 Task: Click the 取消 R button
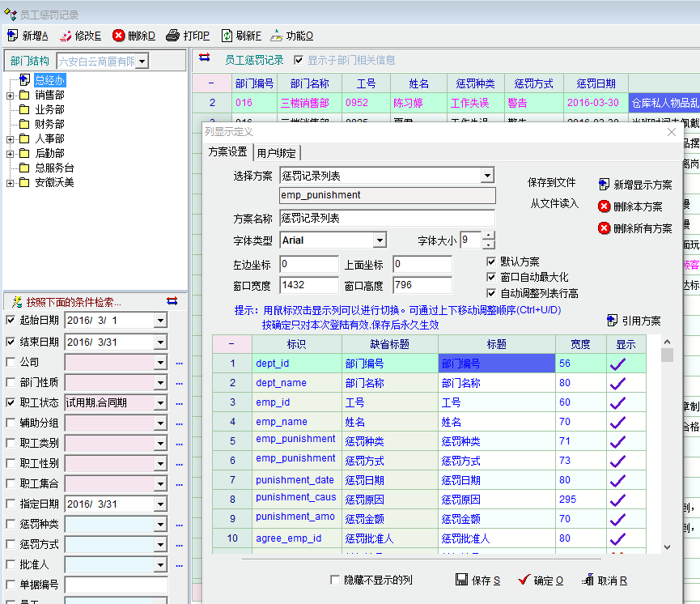click(x=604, y=581)
